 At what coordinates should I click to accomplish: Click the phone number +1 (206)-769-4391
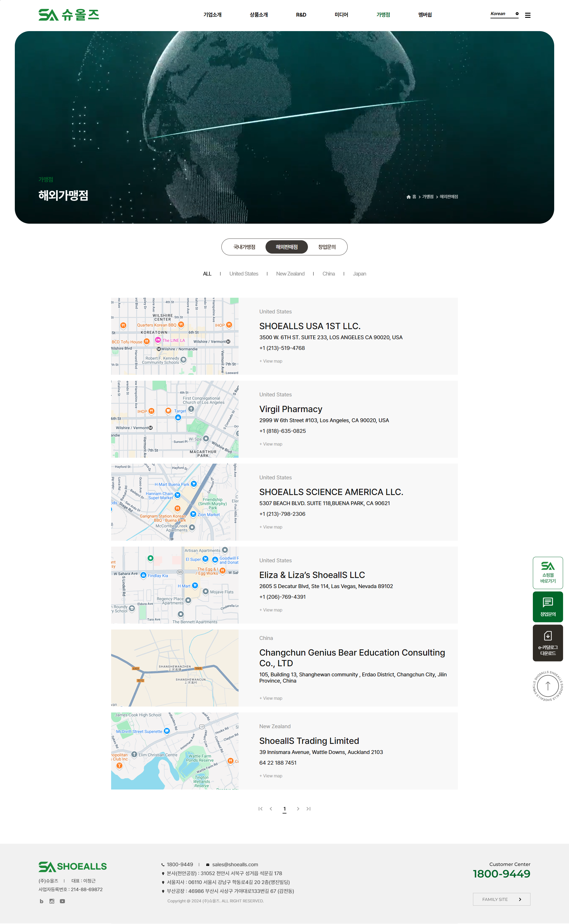[282, 597]
